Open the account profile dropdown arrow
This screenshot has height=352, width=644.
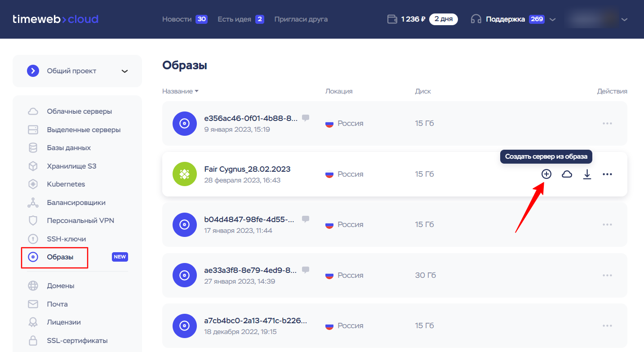pos(624,19)
